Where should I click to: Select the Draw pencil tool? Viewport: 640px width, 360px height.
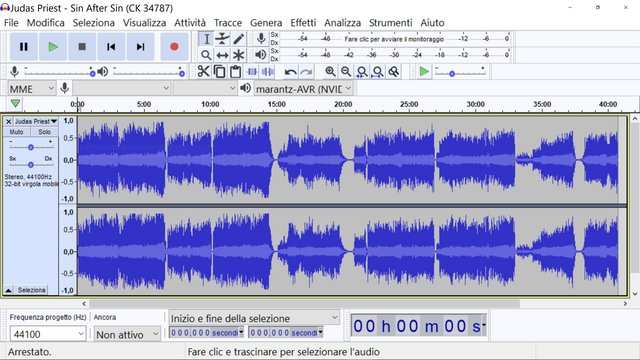[239, 39]
